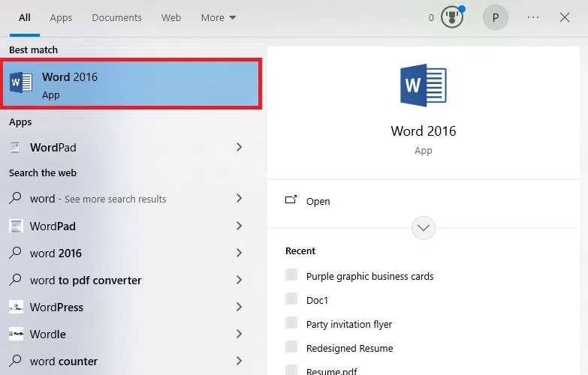This screenshot has width=588, height=375.
Task: Switch to the Apps tab
Action: tap(61, 17)
